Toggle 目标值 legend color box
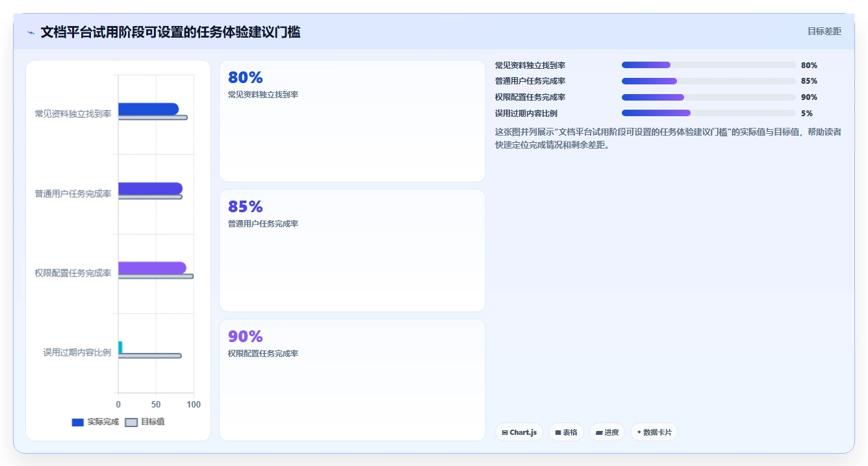 click(x=131, y=423)
